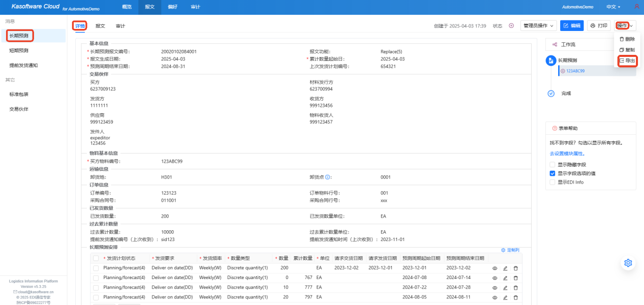Uncheck 显示字段选项的值 checkbox
Screen dimensions: 644x305
pyautogui.click(x=553, y=173)
